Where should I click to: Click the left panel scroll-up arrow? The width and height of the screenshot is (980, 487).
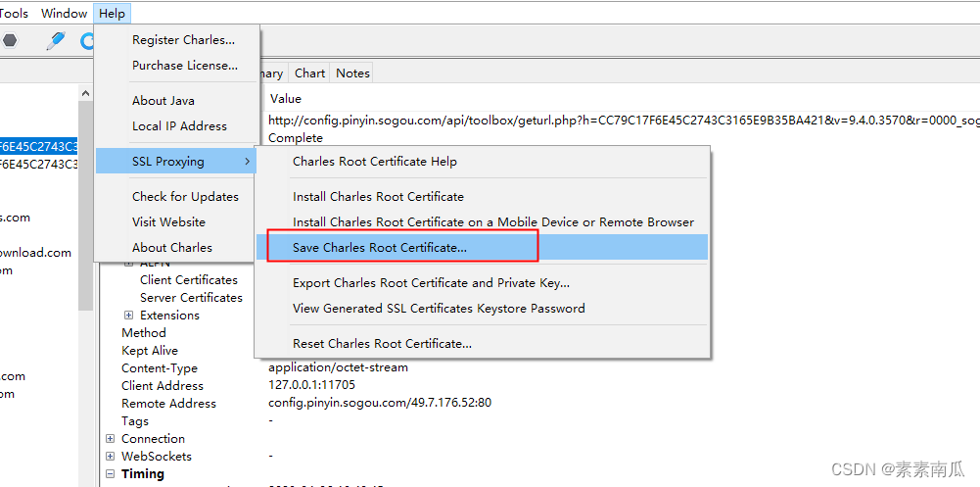click(x=85, y=92)
